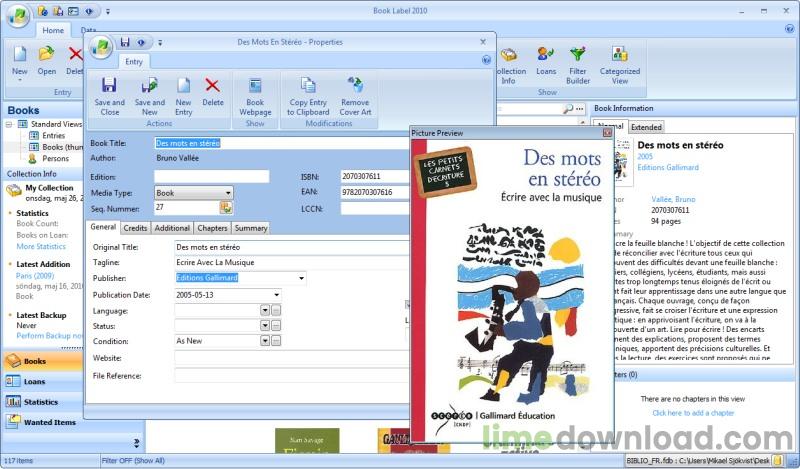800x469 pixels.
Task: Select Loans in the navigation pane
Action: (43, 381)
